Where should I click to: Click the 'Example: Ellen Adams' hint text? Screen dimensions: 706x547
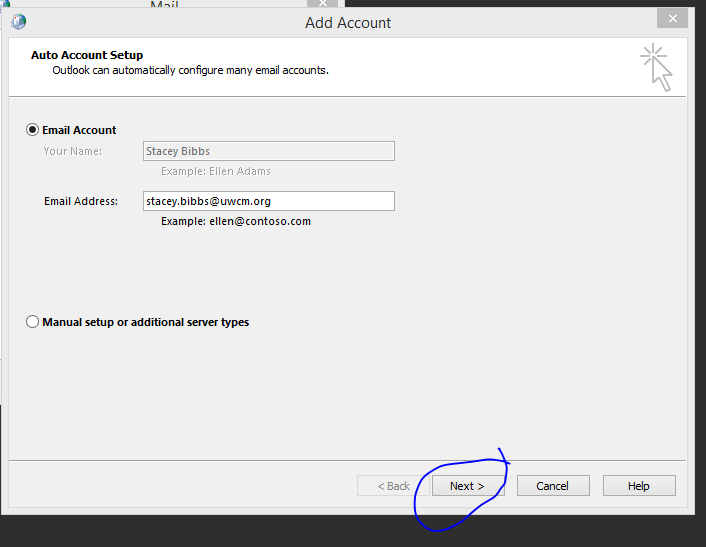215,171
